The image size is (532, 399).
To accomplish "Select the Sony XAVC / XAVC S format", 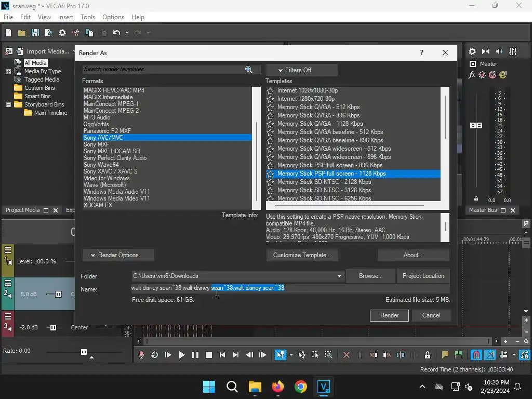I will [x=111, y=171].
